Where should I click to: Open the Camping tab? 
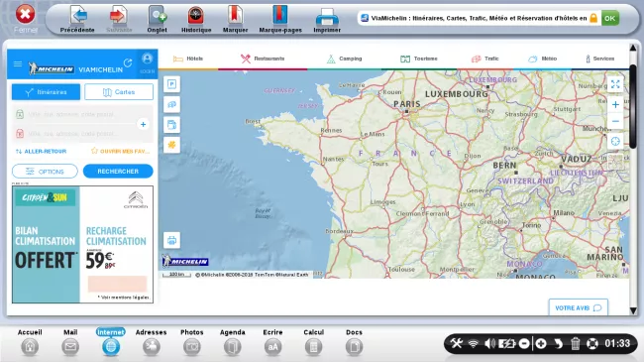tap(344, 59)
